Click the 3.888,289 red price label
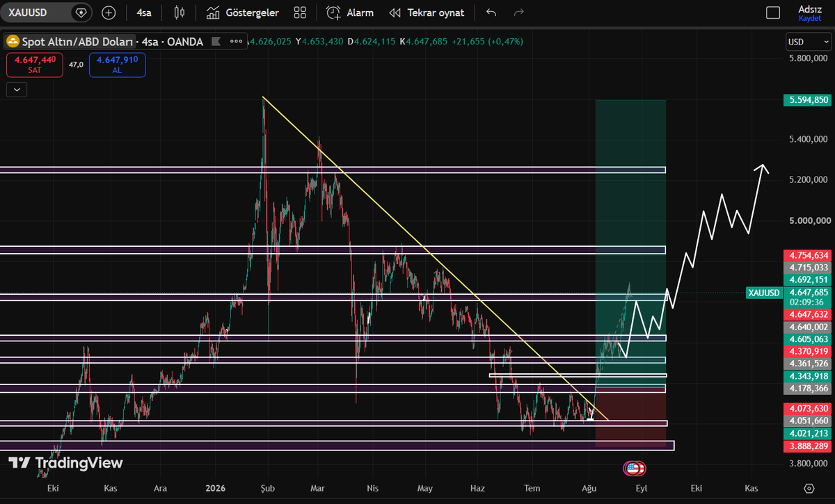This screenshot has width=835, height=504. click(x=808, y=446)
